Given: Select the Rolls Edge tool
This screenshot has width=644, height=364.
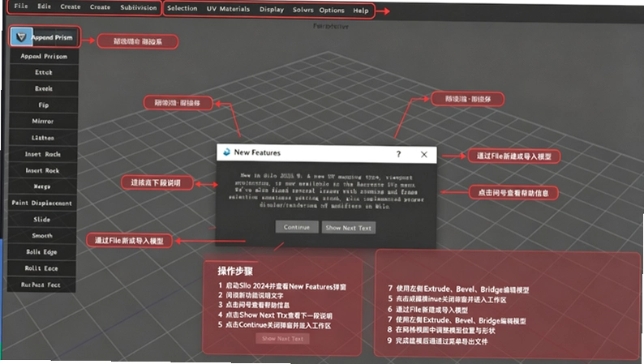Looking at the screenshot, I should (x=41, y=252).
